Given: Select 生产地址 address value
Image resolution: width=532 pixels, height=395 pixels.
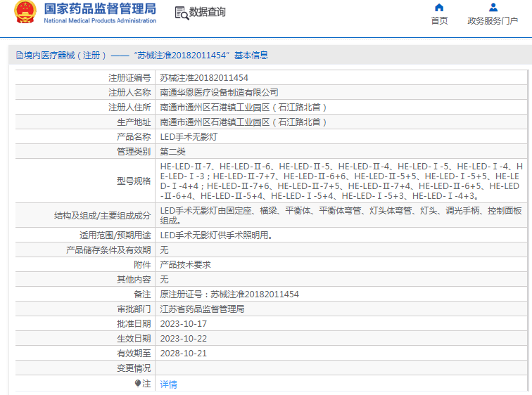Looking at the screenshot, I should 243,122.
